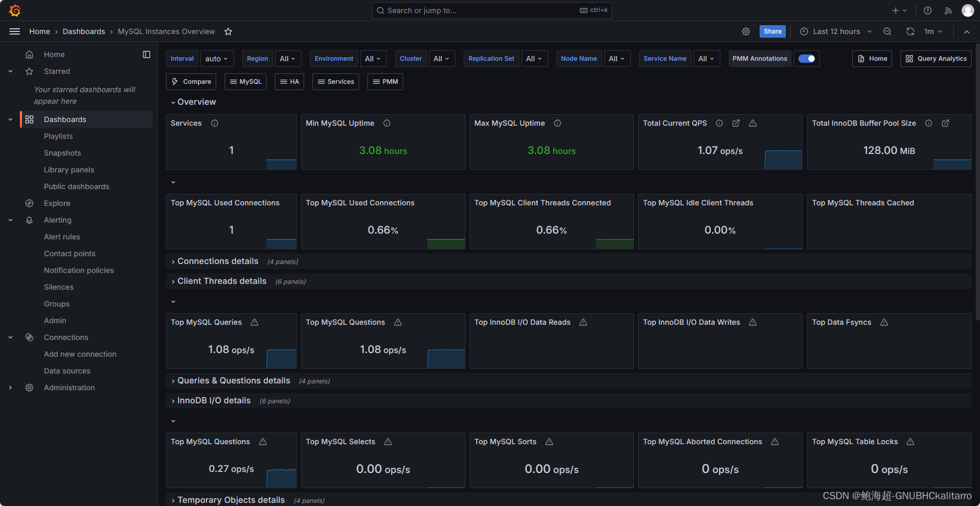Open the Replication Set All dropdown
Image resolution: width=980 pixels, height=506 pixels.
(x=534, y=59)
